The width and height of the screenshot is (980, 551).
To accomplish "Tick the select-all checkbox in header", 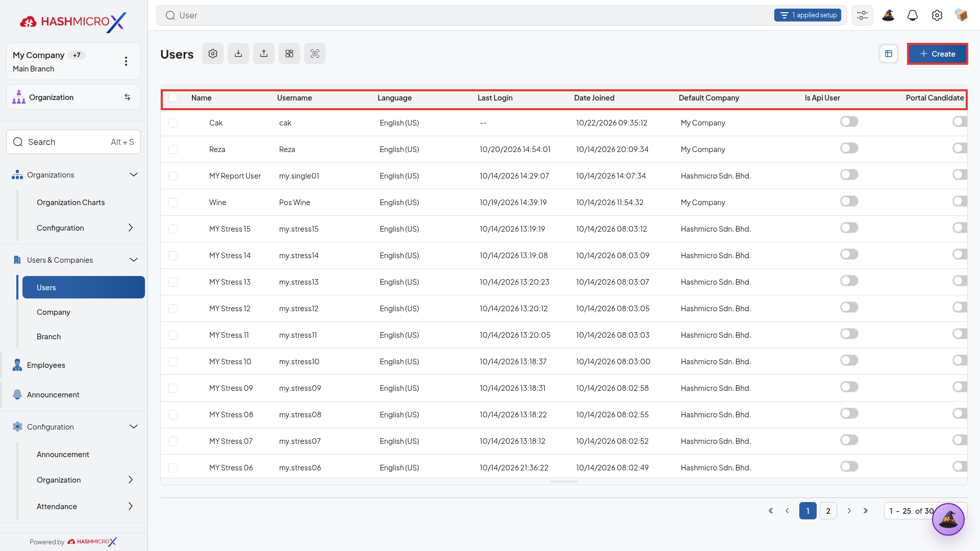I will [x=173, y=98].
